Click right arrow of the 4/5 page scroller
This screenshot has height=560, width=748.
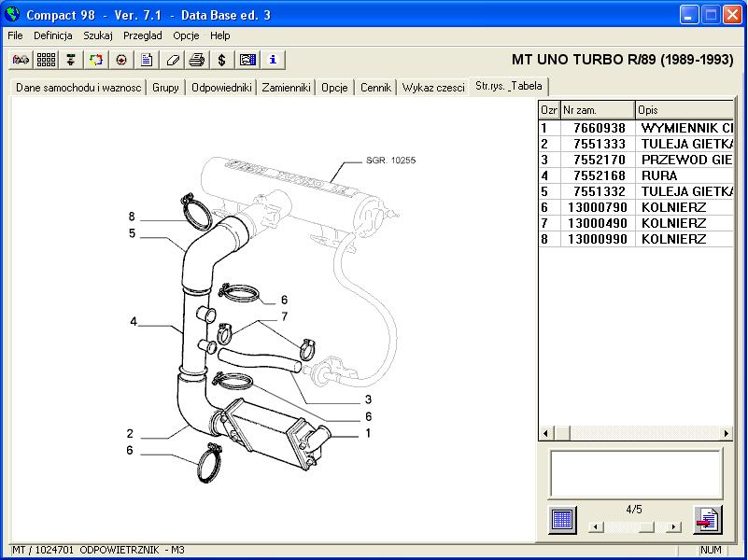click(x=673, y=527)
